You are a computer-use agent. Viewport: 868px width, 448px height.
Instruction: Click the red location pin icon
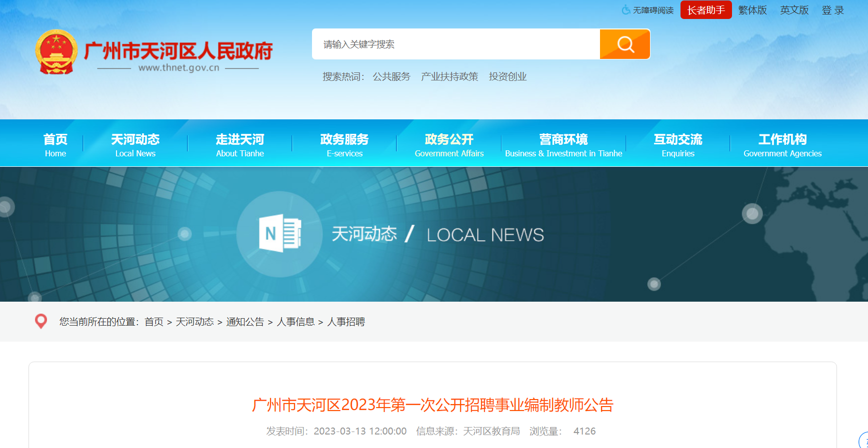(x=41, y=321)
